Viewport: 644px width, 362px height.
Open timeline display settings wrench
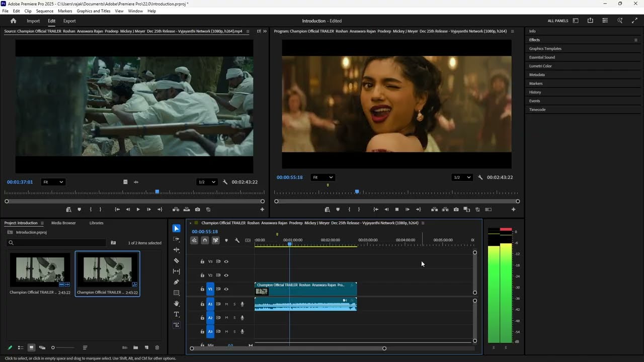237,240
